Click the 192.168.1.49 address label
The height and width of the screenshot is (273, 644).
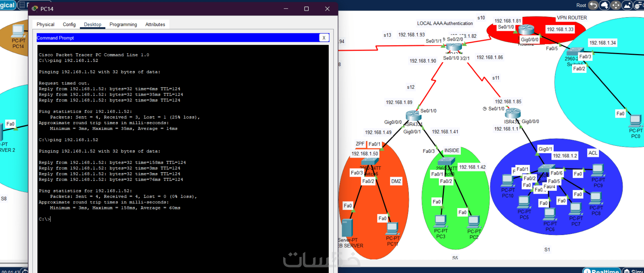click(x=378, y=132)
